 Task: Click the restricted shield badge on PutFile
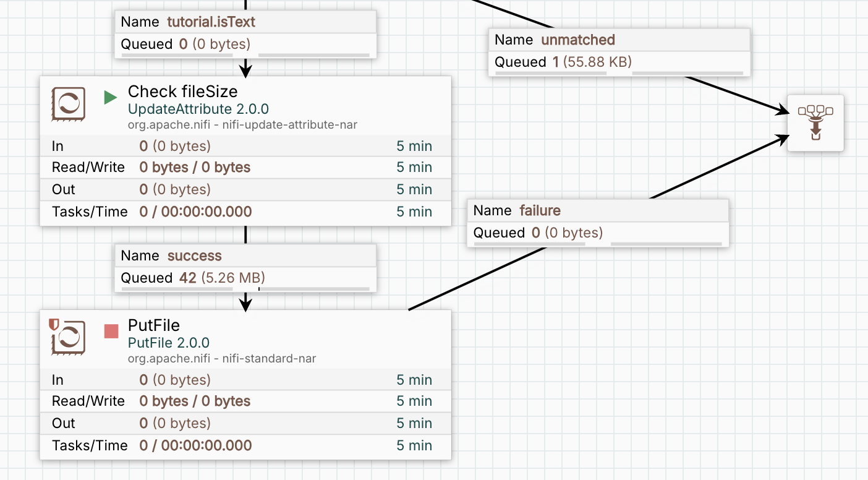click(54, 324)
